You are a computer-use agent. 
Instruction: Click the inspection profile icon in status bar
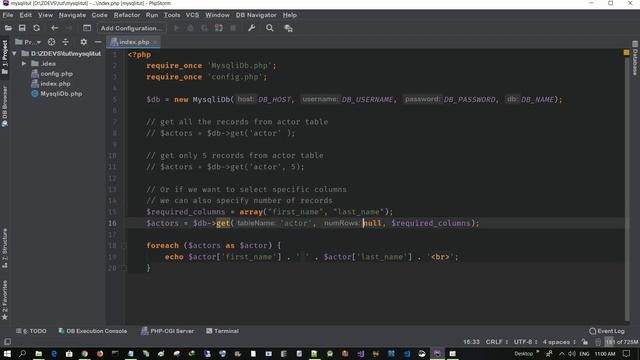click(598, 342)
